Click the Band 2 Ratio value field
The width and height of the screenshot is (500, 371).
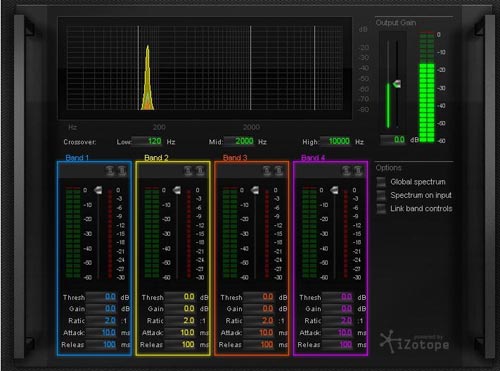coord(180,321)
